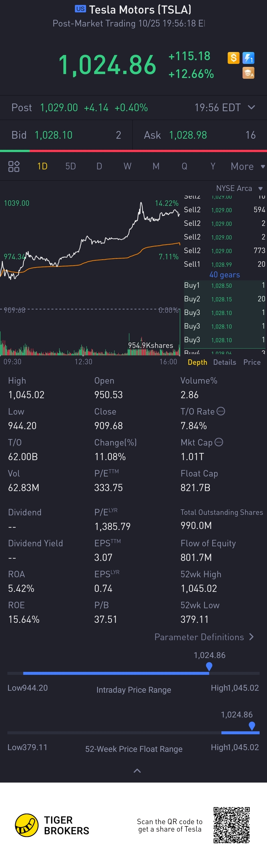
Task: Tap the Intraday Price Range marker
Action: (209, 666)
